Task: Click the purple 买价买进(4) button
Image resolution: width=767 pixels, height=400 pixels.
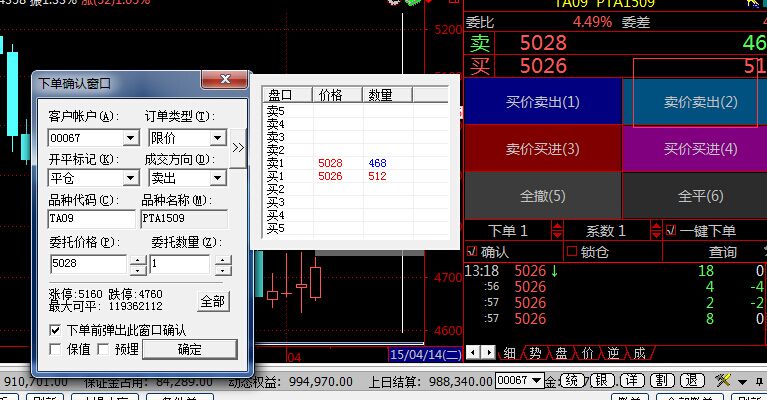Action: (x=700, y=149)
